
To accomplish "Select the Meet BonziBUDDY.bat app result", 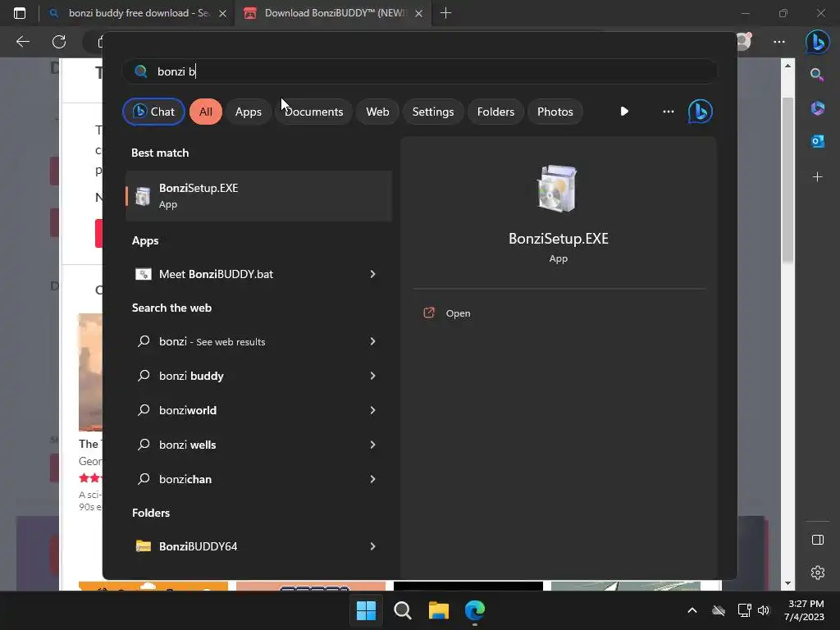I will (x=246, y=274).
